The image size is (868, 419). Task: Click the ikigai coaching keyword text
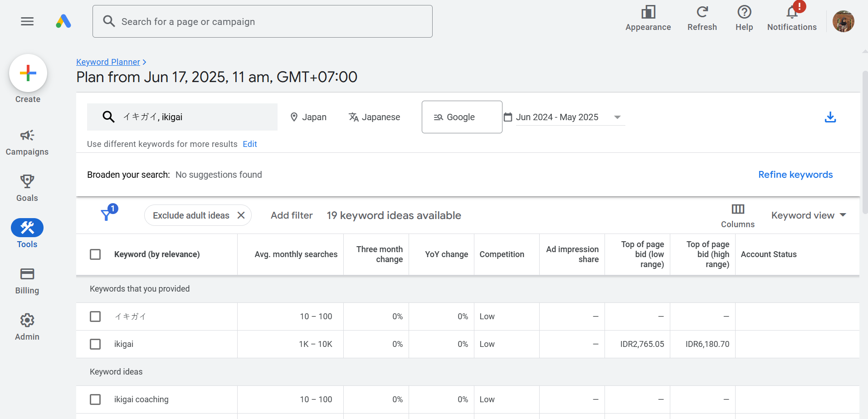coord(141,400)
